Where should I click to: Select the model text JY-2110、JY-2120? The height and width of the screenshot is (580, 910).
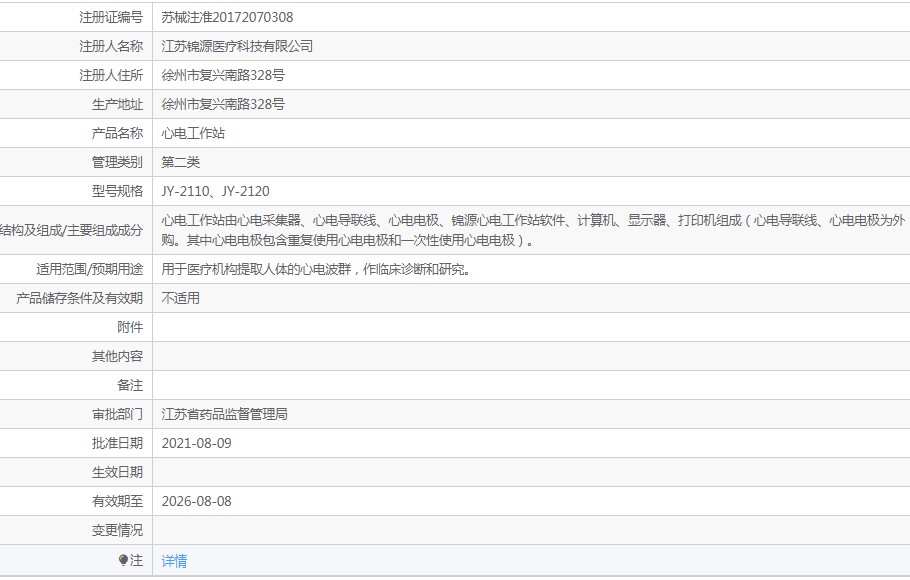click(215, 192)
